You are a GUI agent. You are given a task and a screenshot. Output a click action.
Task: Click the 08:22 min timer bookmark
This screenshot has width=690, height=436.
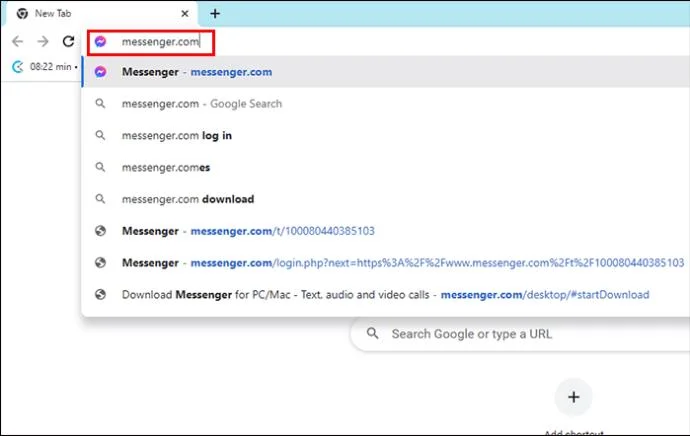point(44,67)
